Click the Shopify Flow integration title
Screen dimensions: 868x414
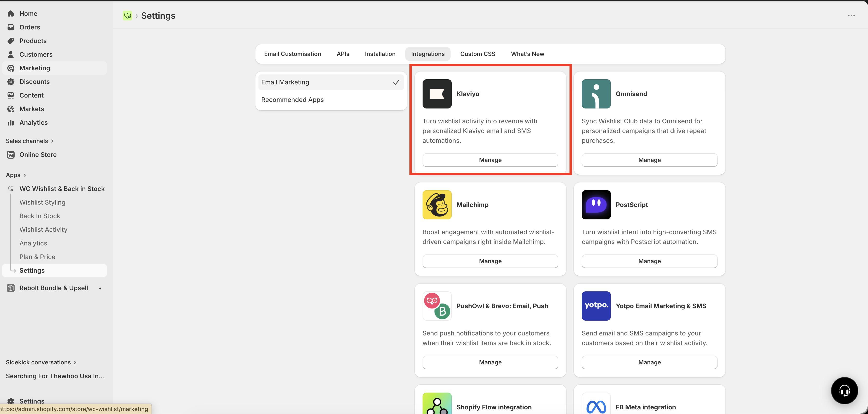pos(494,407)
